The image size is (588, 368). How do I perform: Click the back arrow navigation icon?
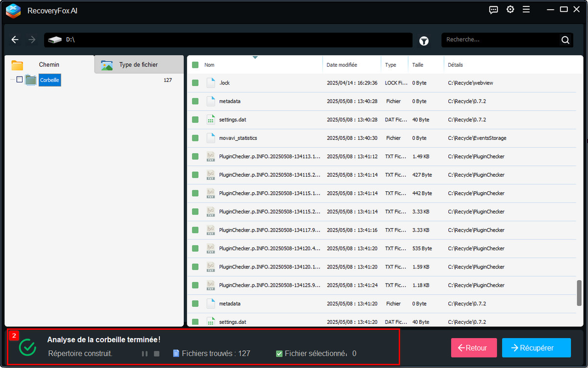click(x=15, y=40)
